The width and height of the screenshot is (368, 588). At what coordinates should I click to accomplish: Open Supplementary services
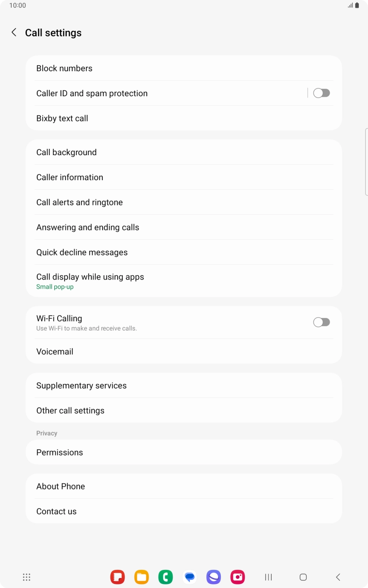pyautogui.click(x=184, y=386)
